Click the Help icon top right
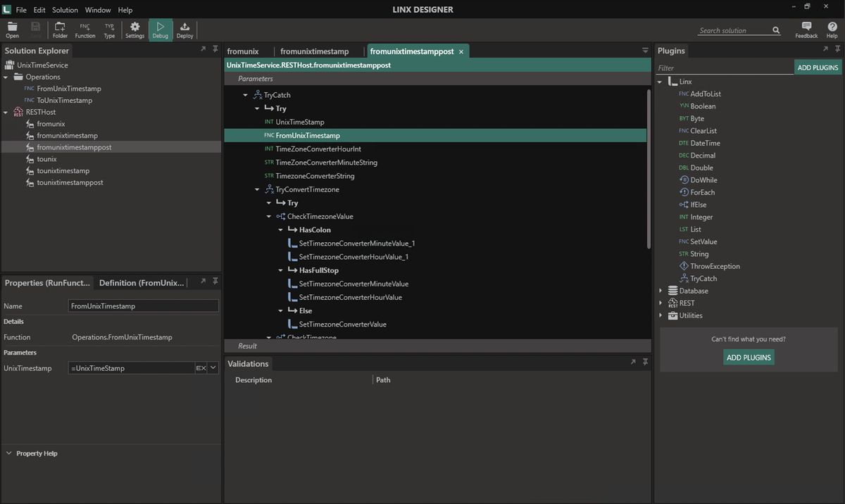The width and height of the screenshot is (845, 504). [832, 29]
